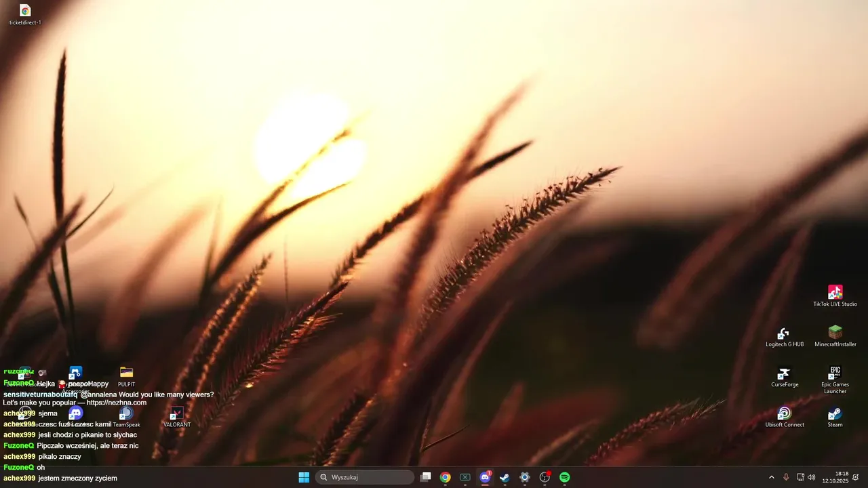Click chat message "jesli chodzi o pikanie to slychac"
The width and height of the screenshot is (868, 488).
[x=87, y=435]
